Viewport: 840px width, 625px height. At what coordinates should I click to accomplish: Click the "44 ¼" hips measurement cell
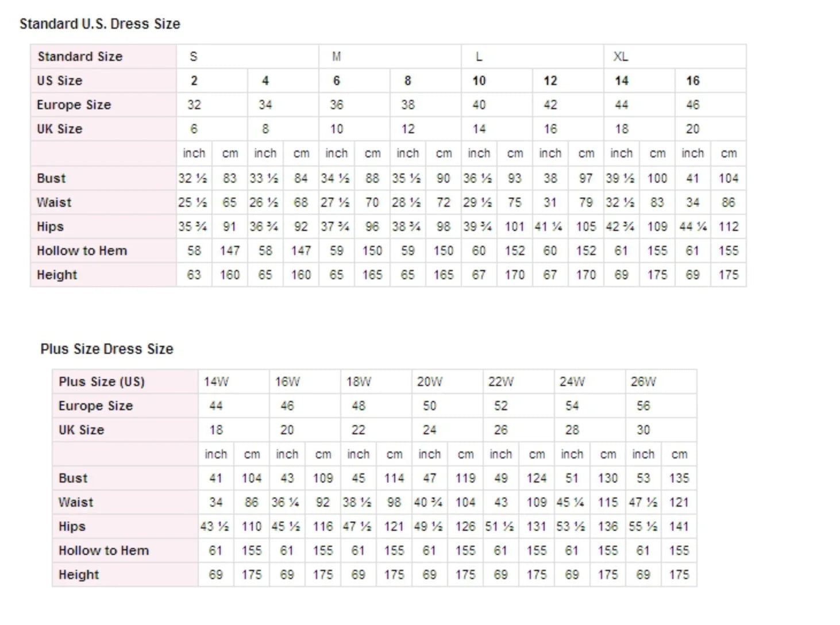(x=692, y=226)
